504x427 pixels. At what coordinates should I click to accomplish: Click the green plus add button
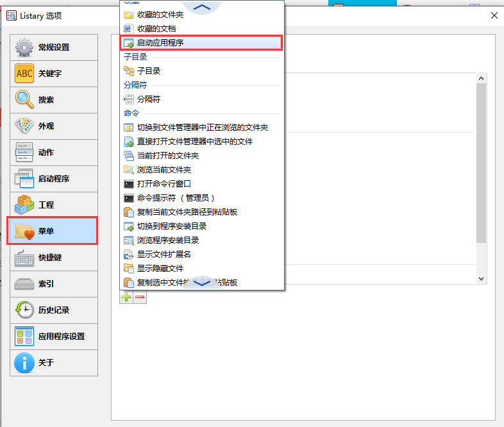pyautogui.click(x=126, y=297)
